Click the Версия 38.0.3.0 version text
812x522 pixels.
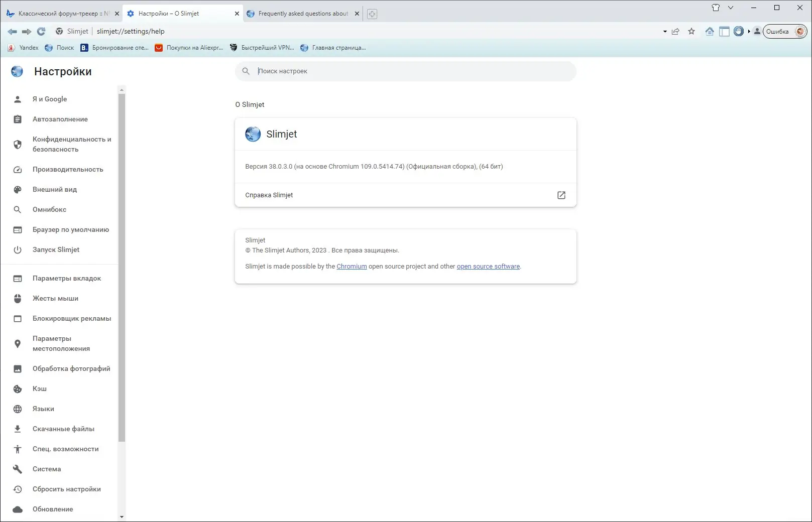point(374,167)
